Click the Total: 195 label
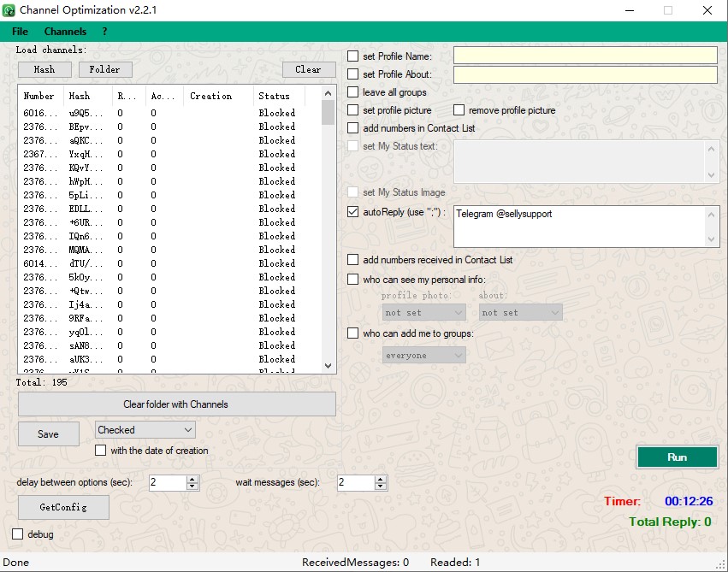 click(x=42, y=382)
